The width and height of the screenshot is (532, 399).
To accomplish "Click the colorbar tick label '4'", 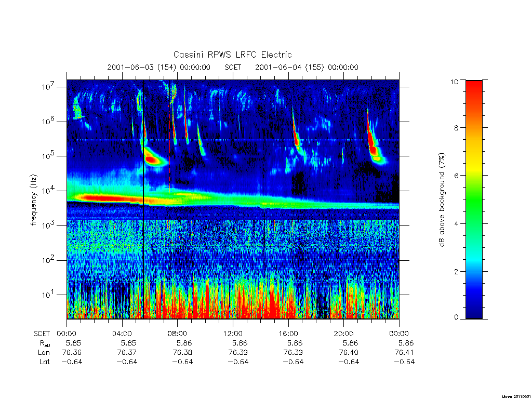I will [x=456, y=223].
